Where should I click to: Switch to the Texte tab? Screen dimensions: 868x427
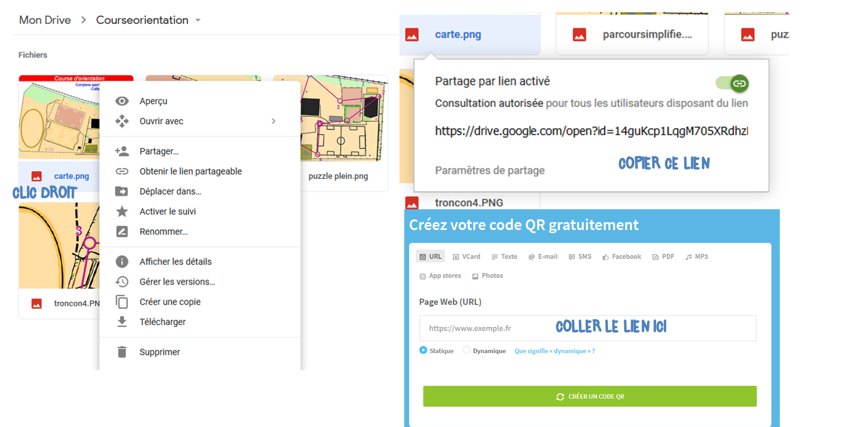tap(504, 257)
